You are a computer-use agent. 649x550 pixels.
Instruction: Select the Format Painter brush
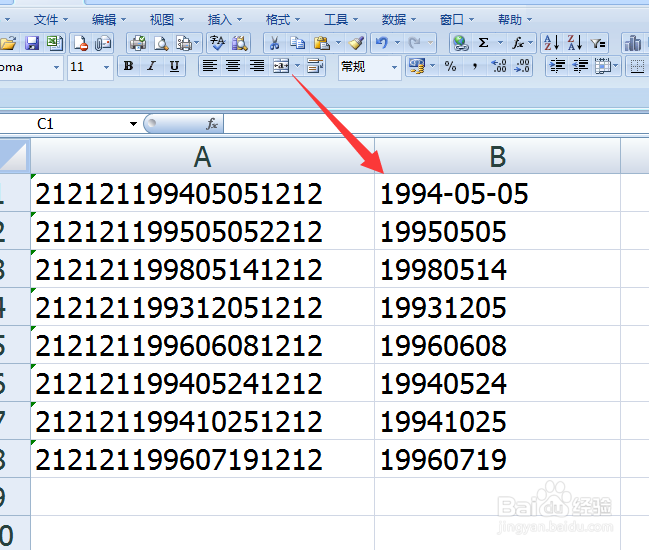click(x=356, y=43)
